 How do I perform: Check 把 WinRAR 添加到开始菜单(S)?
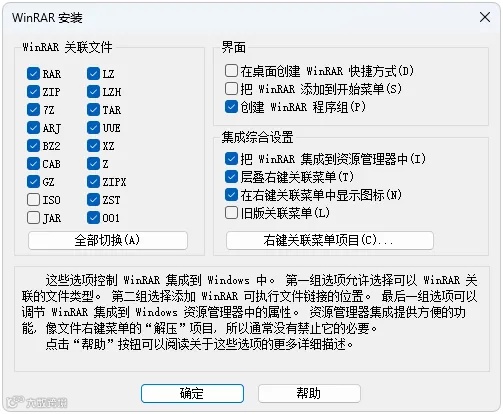231,89
